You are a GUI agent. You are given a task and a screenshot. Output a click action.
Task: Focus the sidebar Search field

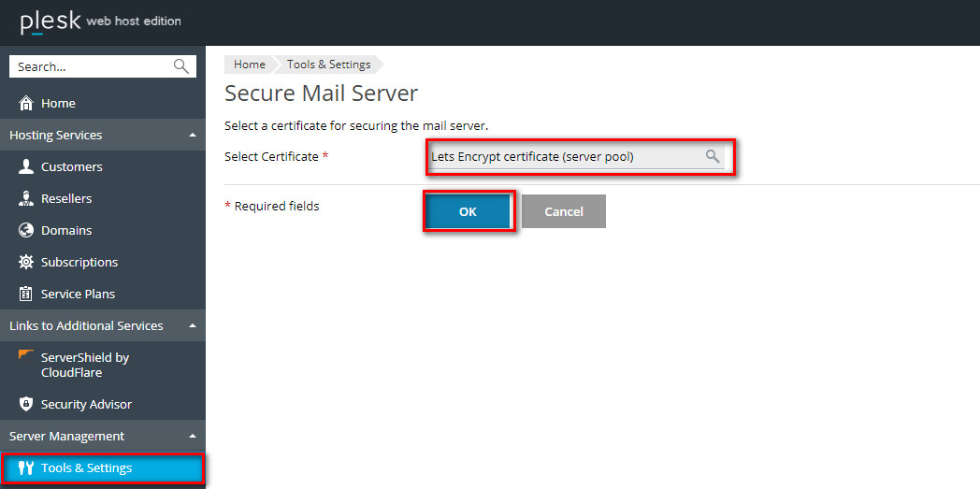94,66
